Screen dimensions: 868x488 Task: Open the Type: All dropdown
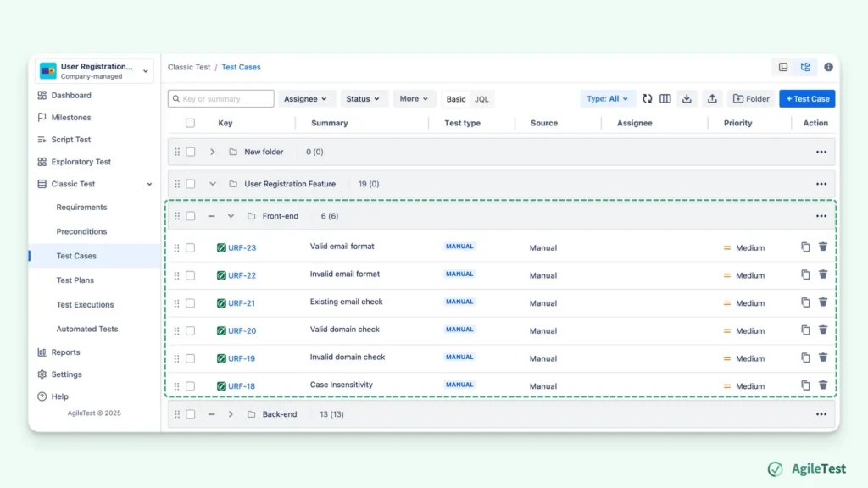[x=607, y=99]
